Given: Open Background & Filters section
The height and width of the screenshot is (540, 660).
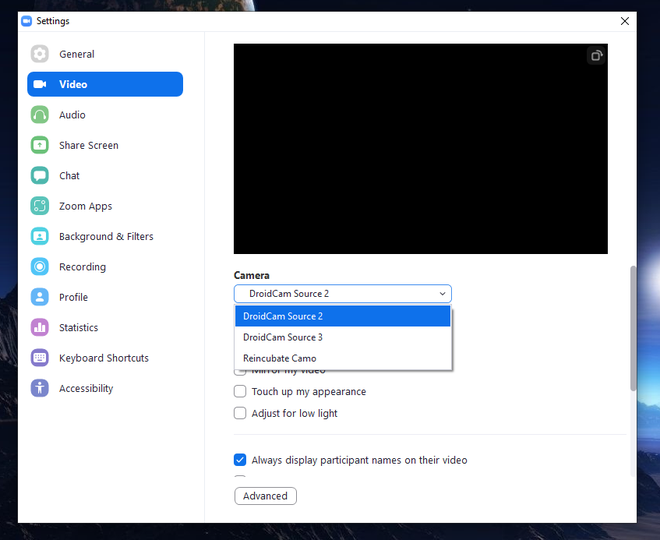Looking at the screenshot, I should [105, 236].
